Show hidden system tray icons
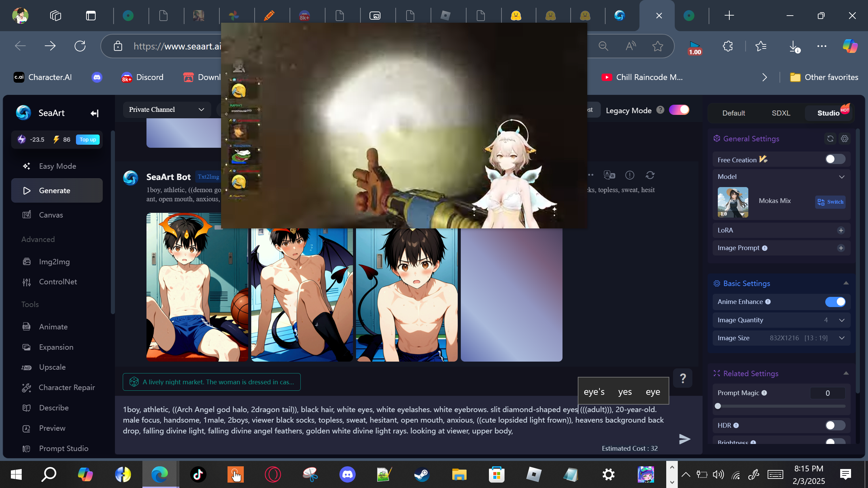The image size is (868, 488). 686,474
